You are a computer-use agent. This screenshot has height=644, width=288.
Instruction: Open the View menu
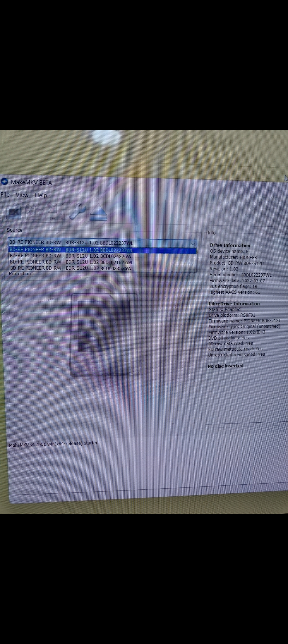22,195
